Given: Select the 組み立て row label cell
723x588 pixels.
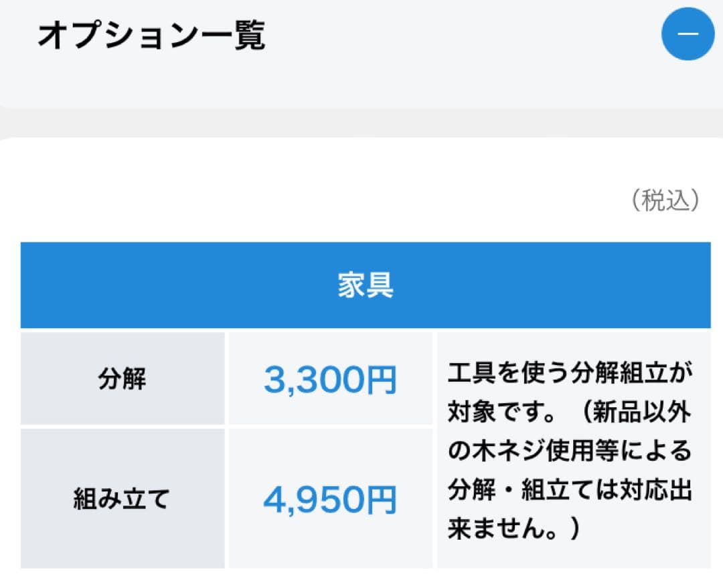Looking at the screenshot, I should click(x=123, y=499).
